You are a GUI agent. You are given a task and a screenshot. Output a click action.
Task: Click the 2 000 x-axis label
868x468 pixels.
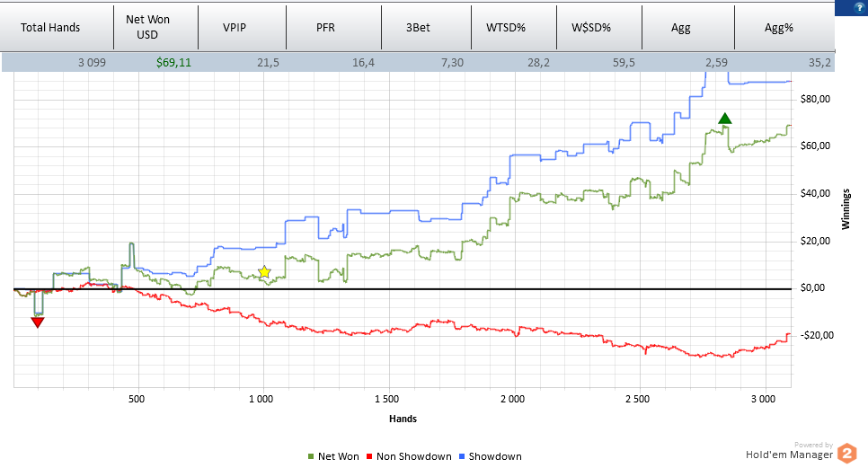pos(512,399)
